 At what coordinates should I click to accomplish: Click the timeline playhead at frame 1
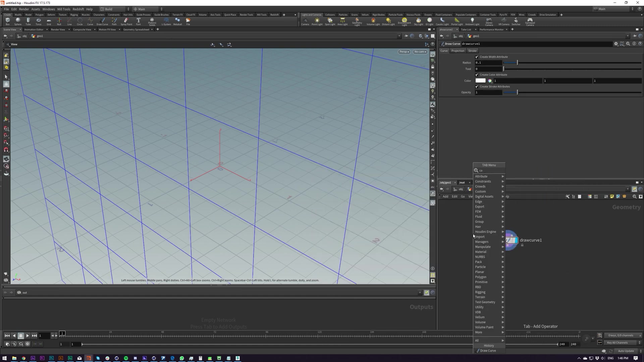point(62,333)
